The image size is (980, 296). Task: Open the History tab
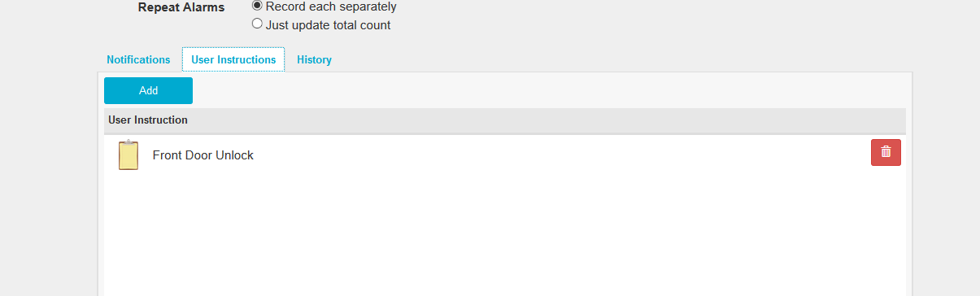click(x=314, y=59)
